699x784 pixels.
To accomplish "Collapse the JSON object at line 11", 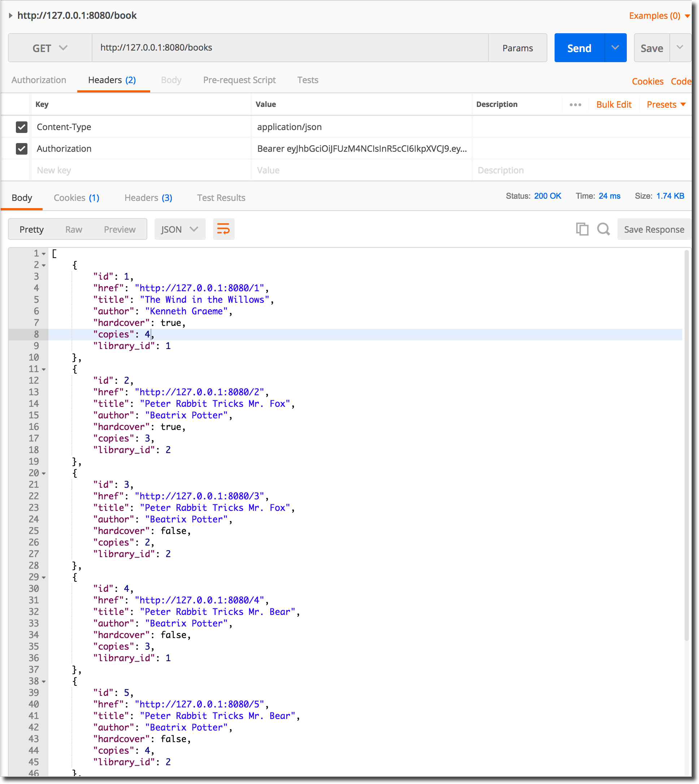I will (x=44, y=369).
